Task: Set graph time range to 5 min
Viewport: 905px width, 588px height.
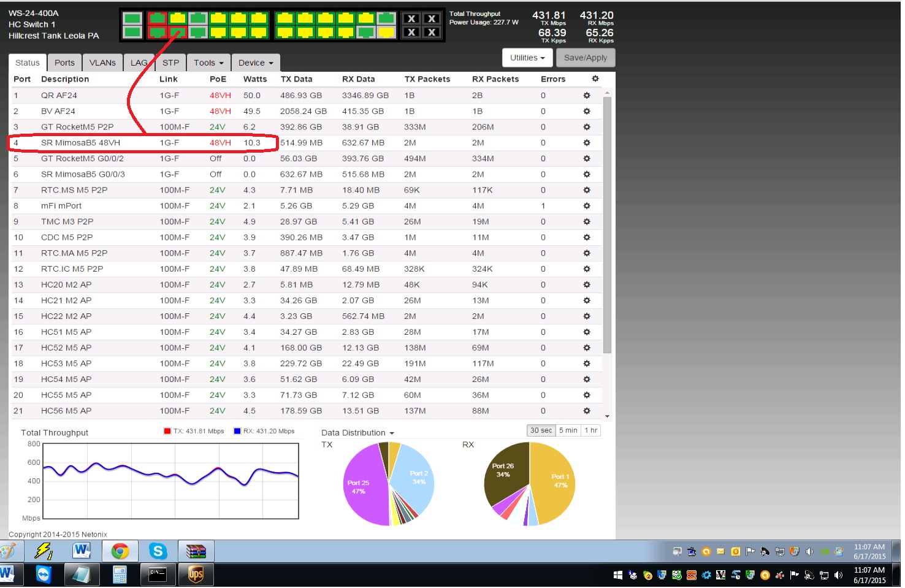Action: point(568,430)
